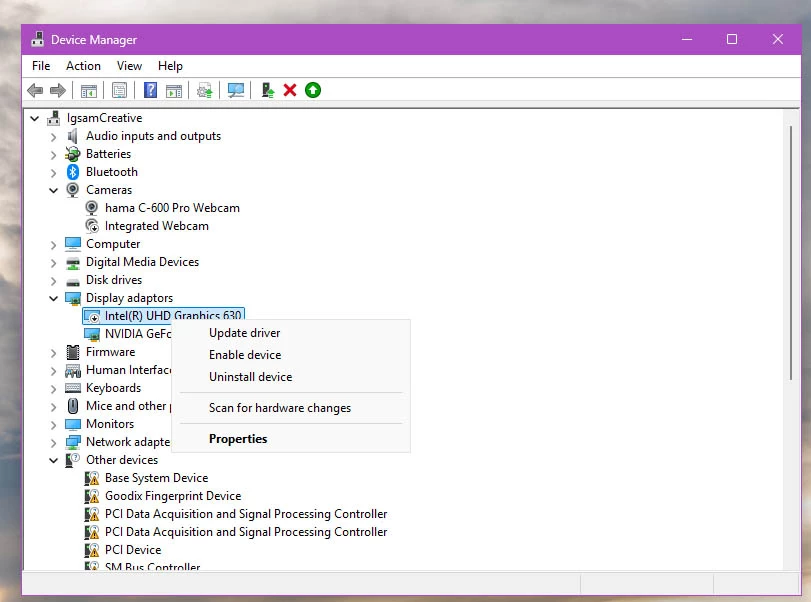Select Mice and other pointing devices
811x602 pixels.
pyautogui.click(x=128, y=406)
